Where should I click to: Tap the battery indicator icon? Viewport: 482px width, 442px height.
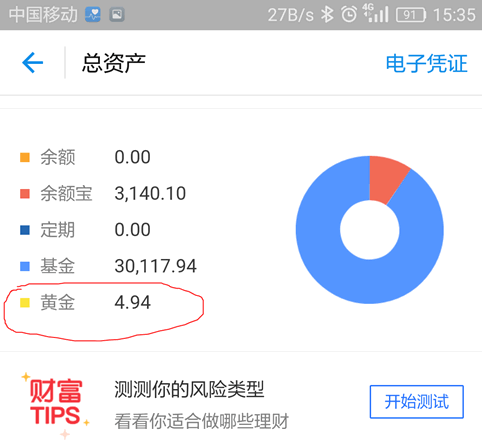[x=411, y=15]
